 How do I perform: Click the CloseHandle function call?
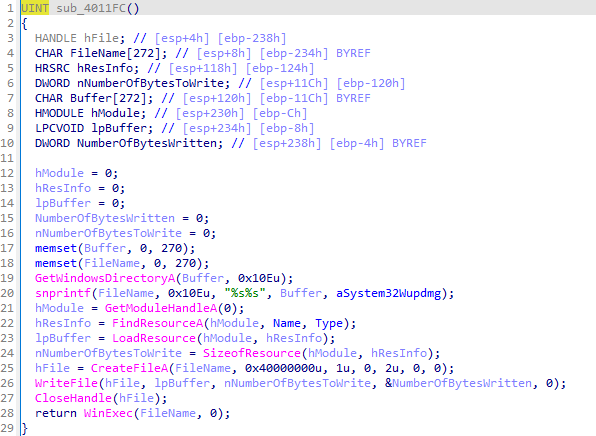(73, 398)
